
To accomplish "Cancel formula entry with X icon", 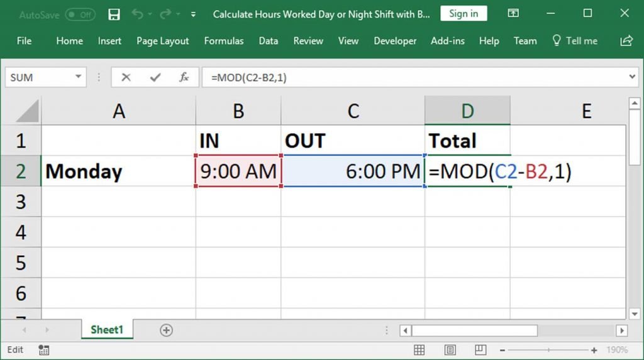I will (x=126, y=77).
